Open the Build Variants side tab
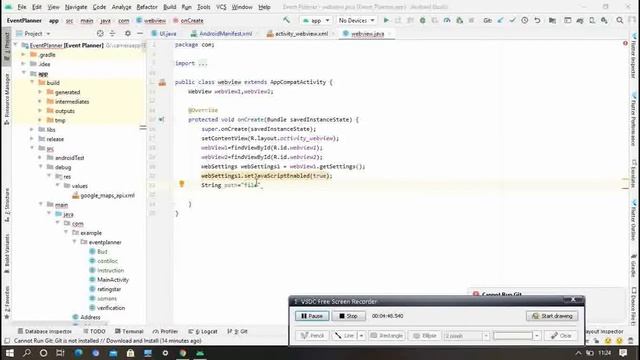The image size is (640, 360). click(x=7, y=253)
